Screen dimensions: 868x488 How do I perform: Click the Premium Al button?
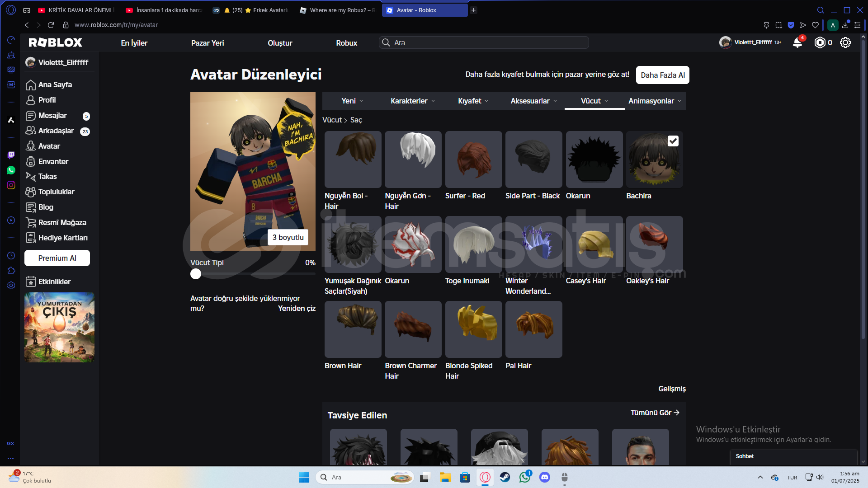coord(57,258)
